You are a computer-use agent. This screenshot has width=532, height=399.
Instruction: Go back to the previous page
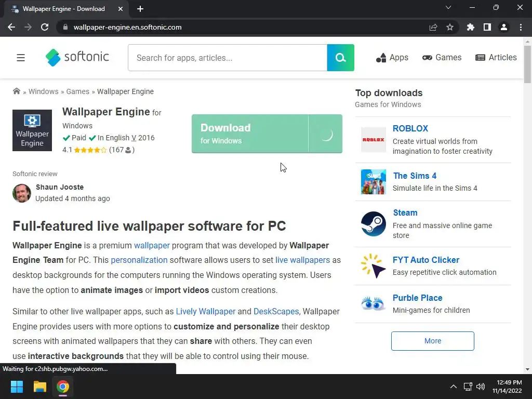11,27
